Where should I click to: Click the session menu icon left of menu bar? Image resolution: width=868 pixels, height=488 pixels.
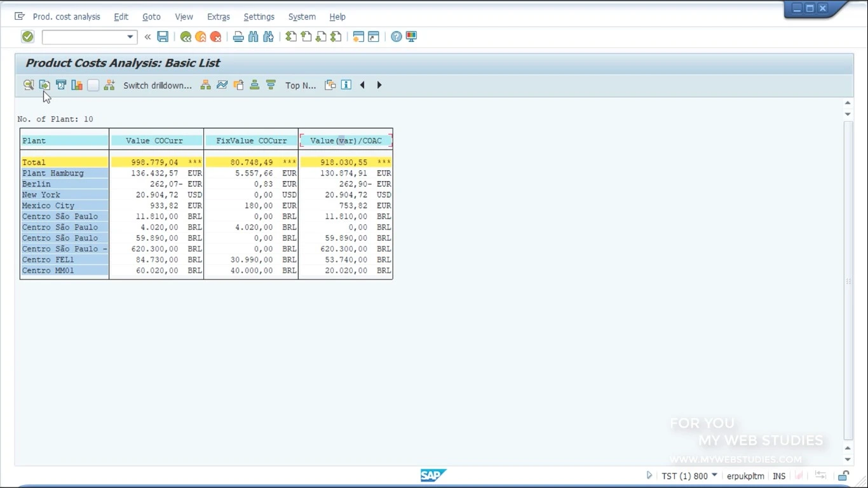(20, 17)
